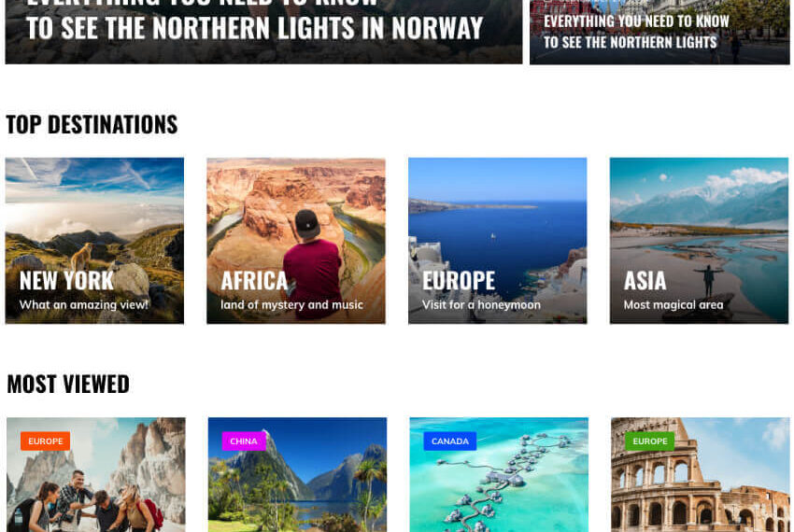
Task: Click the 'What an amazing view!' caption
Action: pyautogui.click(x=83, y=304)
